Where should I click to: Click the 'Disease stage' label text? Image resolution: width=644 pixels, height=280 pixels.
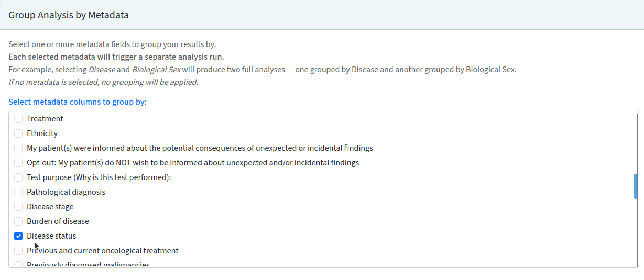click(50, 207)
